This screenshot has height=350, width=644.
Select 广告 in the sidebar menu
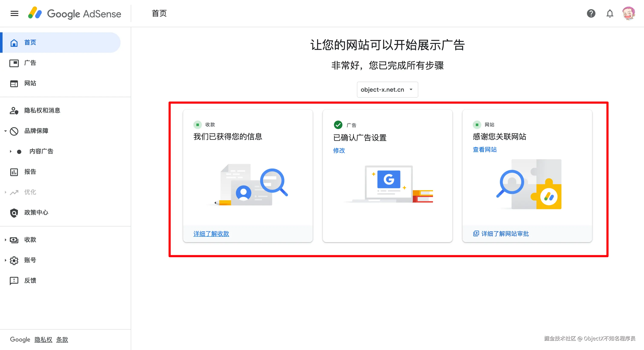tap(30, 63)
